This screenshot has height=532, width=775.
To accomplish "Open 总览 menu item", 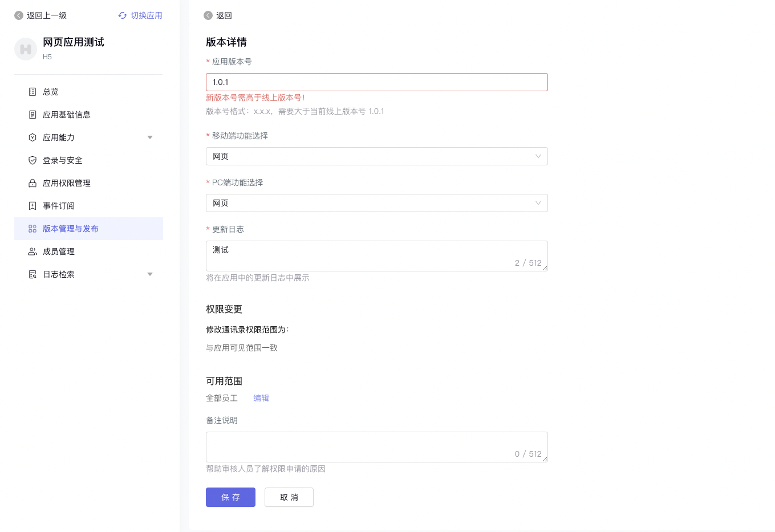I will [88, 92].
